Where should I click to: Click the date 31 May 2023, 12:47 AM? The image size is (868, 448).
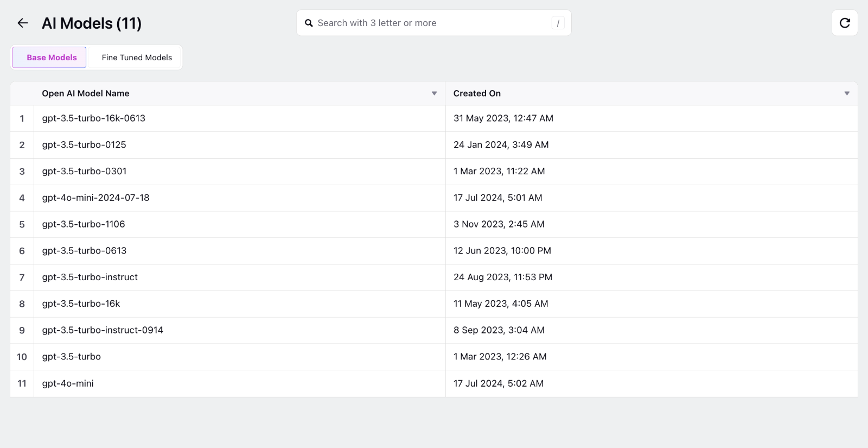pos(503,118)
